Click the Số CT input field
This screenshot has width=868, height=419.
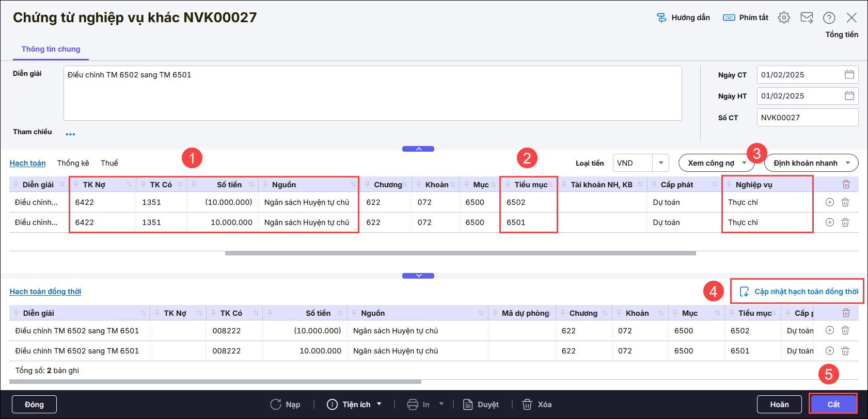pyautogui.click(x=807, y=118)
